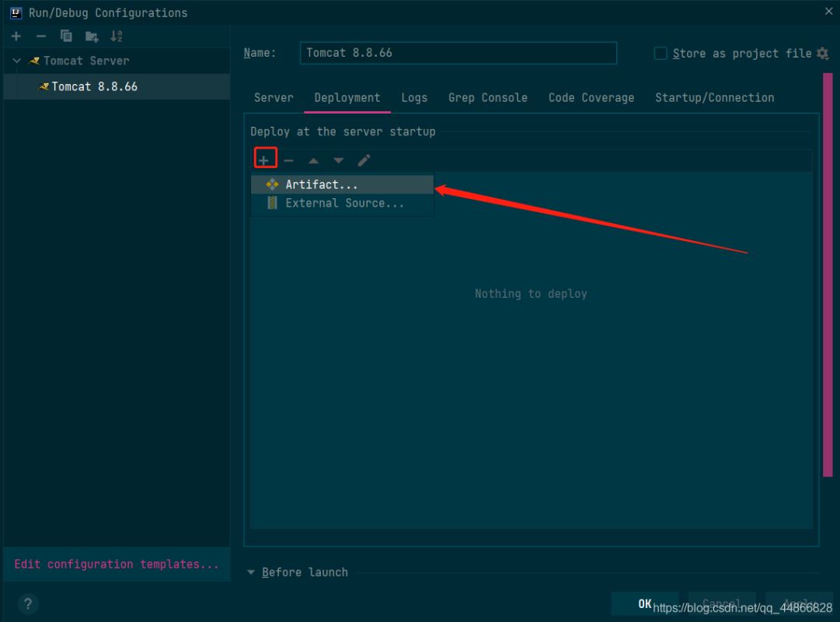
Task: Click the Name input field
Action: (458, 53)
